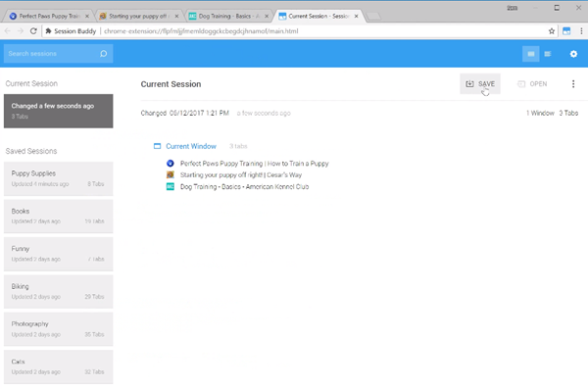Open Dog Training Basics American Kennel Club link

[x=244, y=186]
